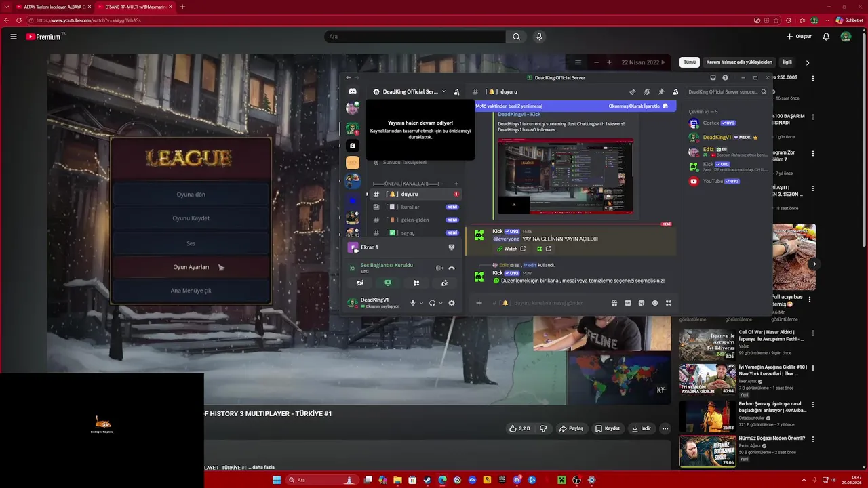
Task: Toggle Discord headphones deafen
Action: pos(432,303)
